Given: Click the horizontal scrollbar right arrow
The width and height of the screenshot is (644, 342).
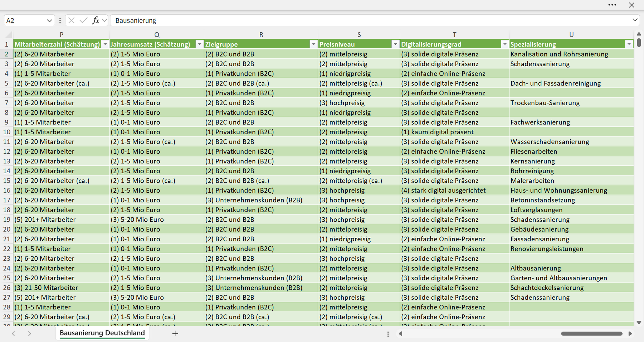Looking at the screenshot, I should click(x=630, y=334).
